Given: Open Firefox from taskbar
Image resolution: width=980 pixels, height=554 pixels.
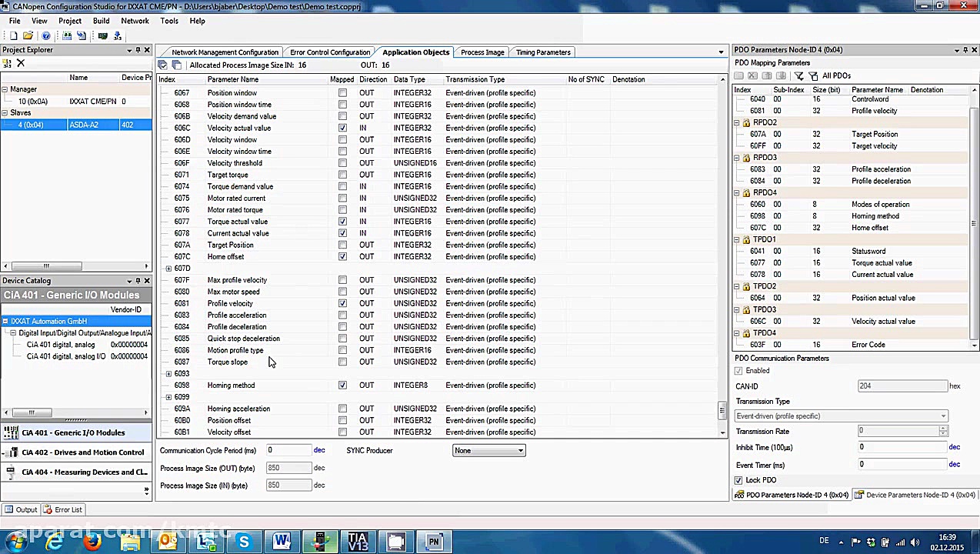Looking at the screenshot, I should (92, 542).
